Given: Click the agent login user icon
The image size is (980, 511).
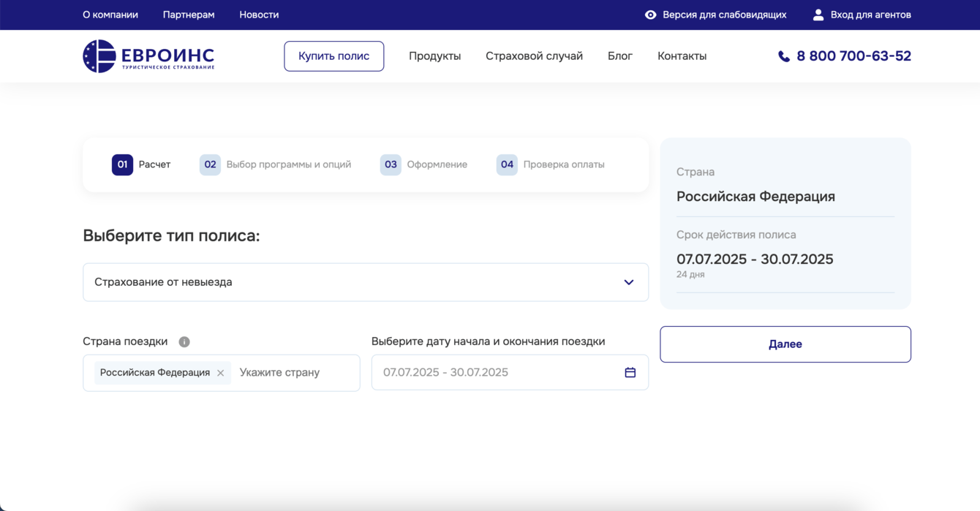Looking at the screenshot, I should pos(818,15).
